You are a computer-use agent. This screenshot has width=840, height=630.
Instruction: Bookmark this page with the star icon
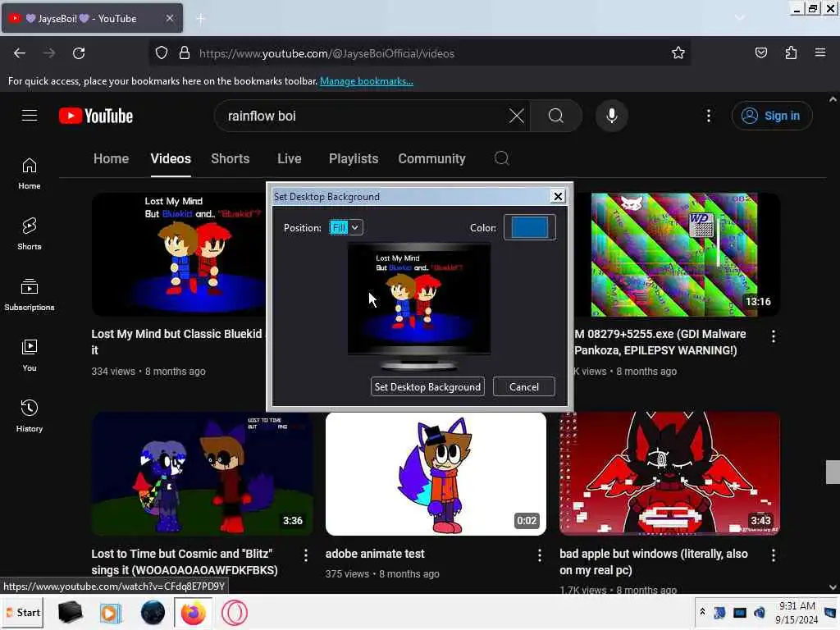click(x=678, y=53)
